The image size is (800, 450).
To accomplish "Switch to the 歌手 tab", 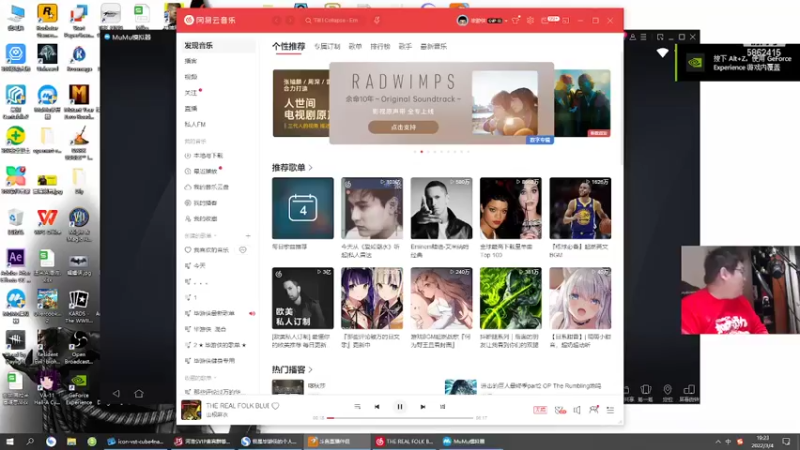I will tap(405, 46).
